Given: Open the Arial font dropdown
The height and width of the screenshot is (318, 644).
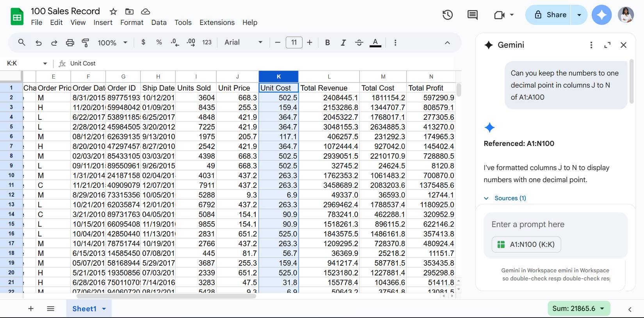Looking at the screenshot, I should (243, 43).
